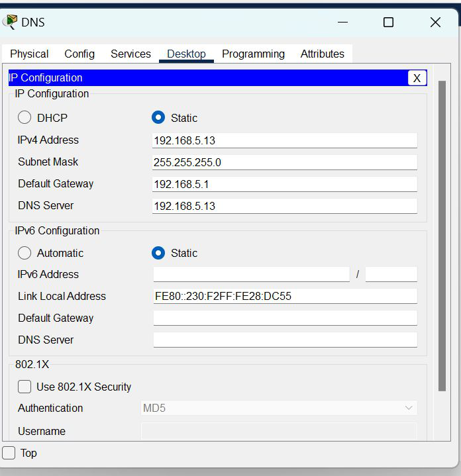This screenshot has width=461, height=476.
Task: Choose Automatic for IPv6 configuration
Action: (25, 253)
